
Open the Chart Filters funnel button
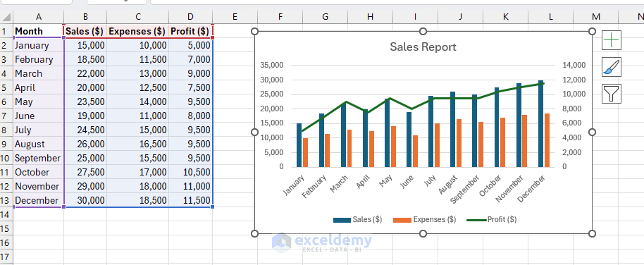[612, 93]
